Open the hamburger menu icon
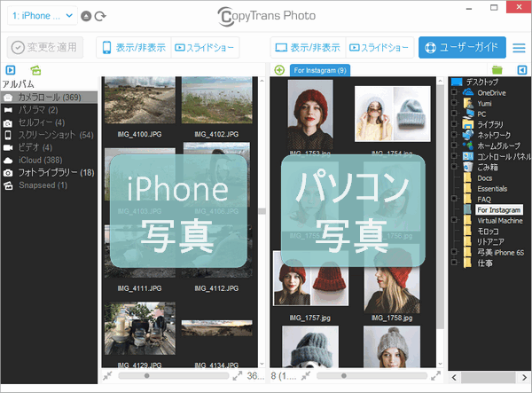 (519, 48)
